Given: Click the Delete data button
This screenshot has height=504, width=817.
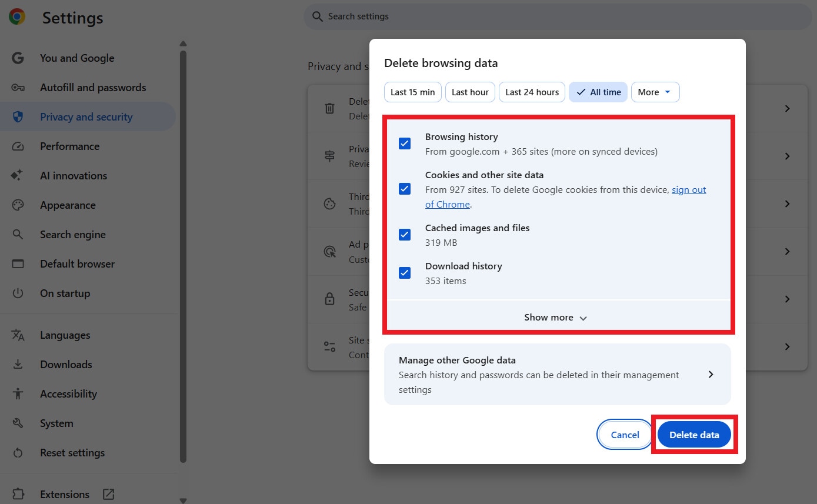Looking at the screenshot, I should (694, 435).
